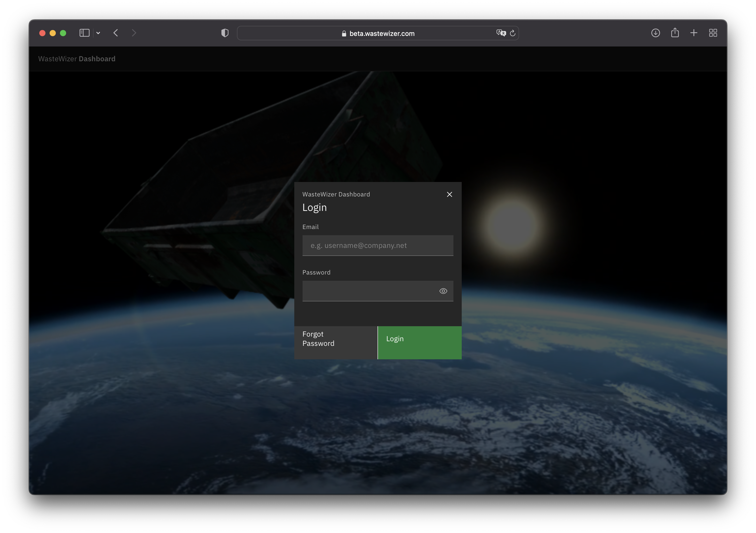This screenshot has height=533, width=756.
Task: Focus the Email input field
Action: click(378, 245)
